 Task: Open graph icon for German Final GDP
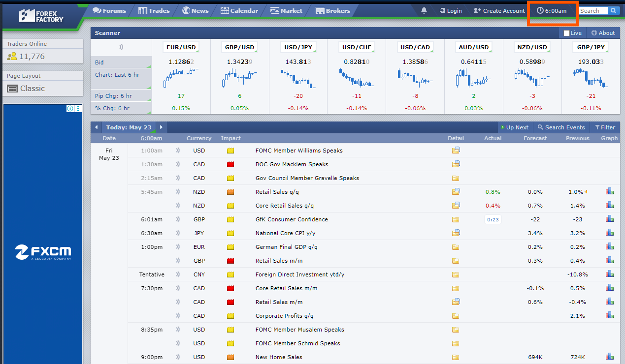[x=609, y=247]
